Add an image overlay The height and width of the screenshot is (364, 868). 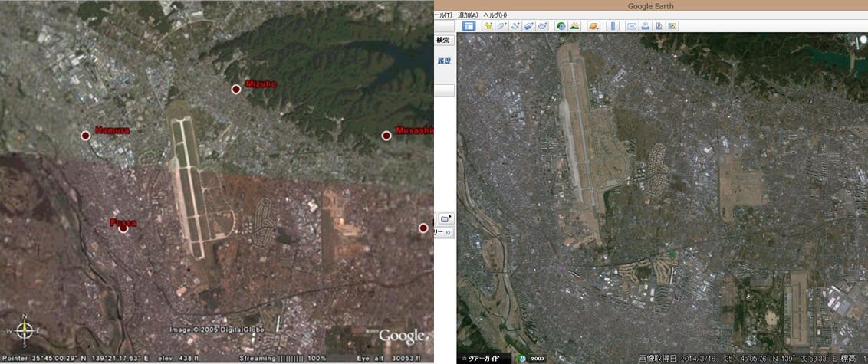(x=528, y=26)
